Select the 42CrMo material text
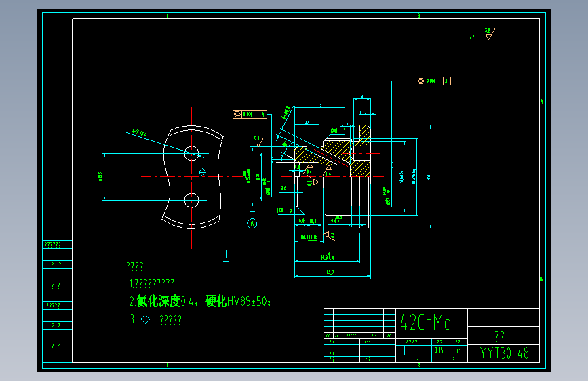 (x=426, y=322)
